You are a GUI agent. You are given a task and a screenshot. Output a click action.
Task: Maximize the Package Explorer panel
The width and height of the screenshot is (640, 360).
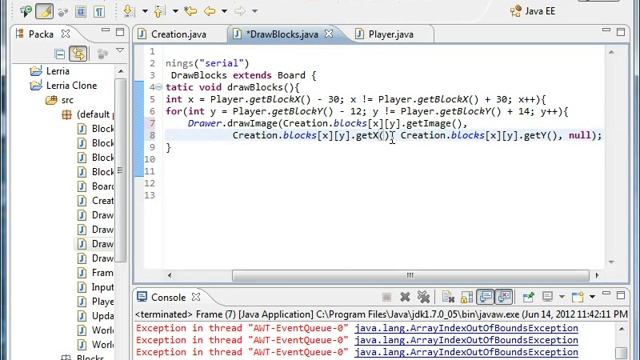[120, 32]
